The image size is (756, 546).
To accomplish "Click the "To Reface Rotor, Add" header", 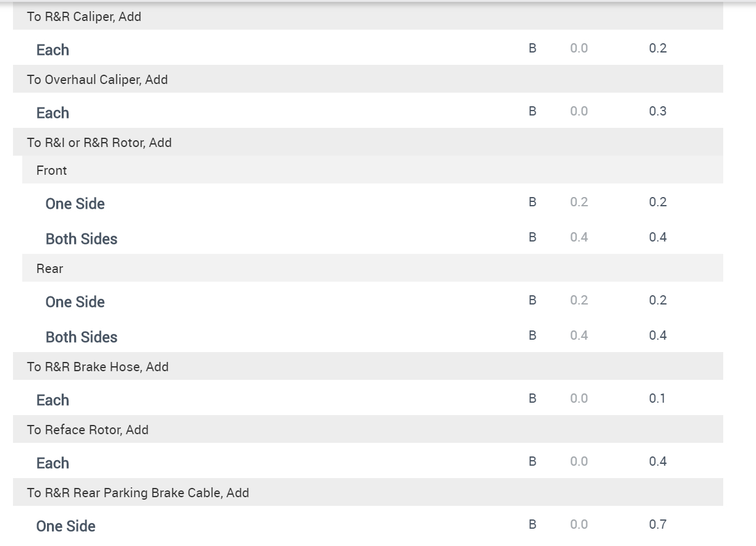I will coord(88,430).
